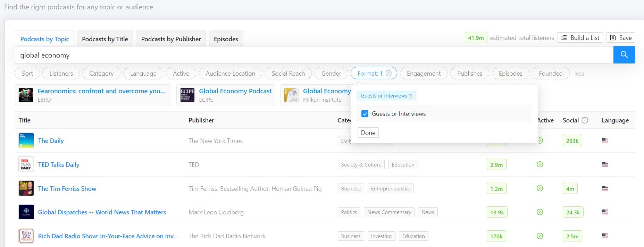644x247 pixels.
Task: Open the Language filter dropdown
Action: (x=143, y=74)
